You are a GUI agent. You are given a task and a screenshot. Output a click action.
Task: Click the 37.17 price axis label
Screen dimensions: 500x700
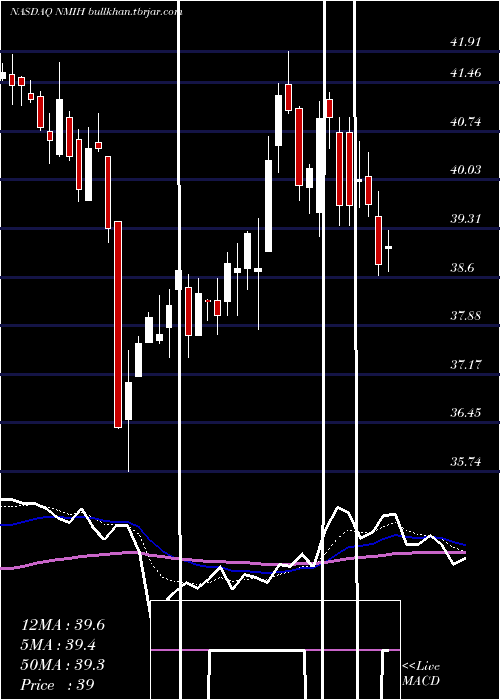coord(466,365)
